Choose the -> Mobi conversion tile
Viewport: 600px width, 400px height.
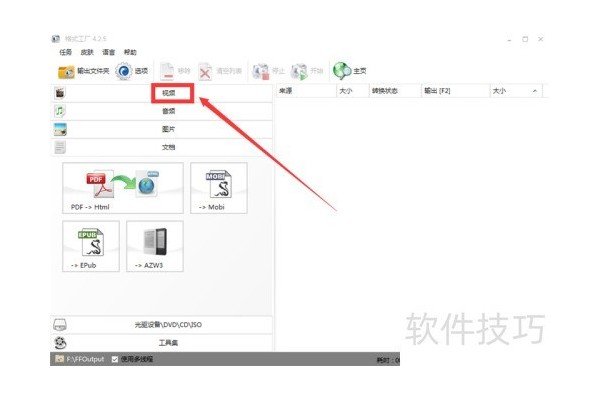click(219, 188)
